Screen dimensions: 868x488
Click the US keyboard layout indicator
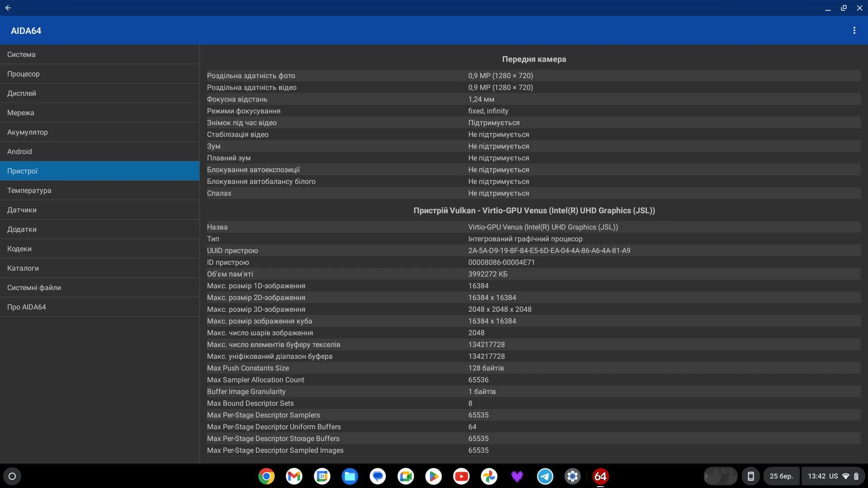click(x=833, y=476)
